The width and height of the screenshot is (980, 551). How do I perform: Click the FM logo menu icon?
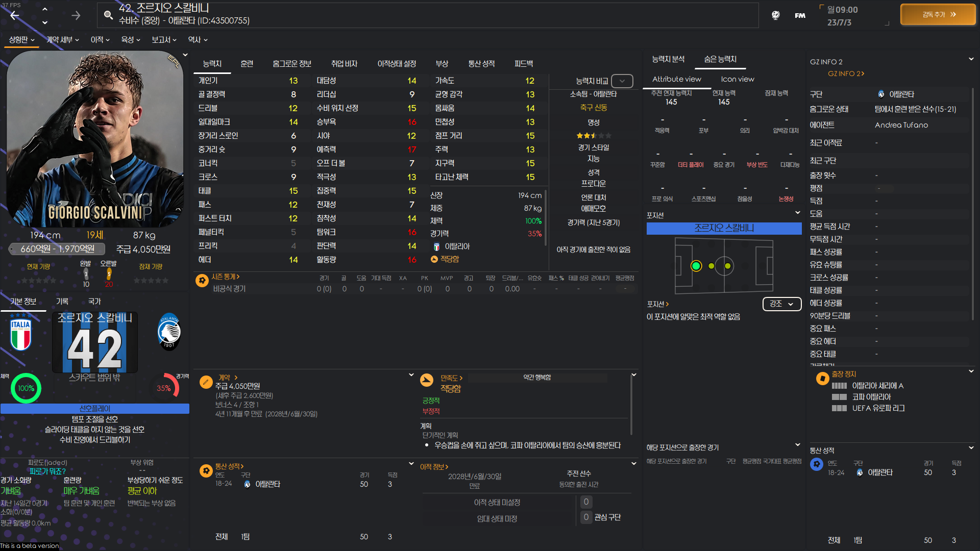point(800,15)
